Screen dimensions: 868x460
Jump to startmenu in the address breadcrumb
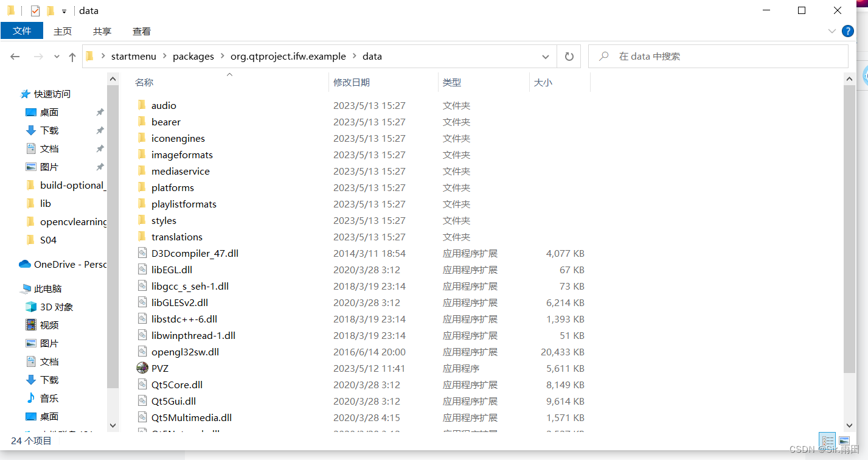(134, 56)
